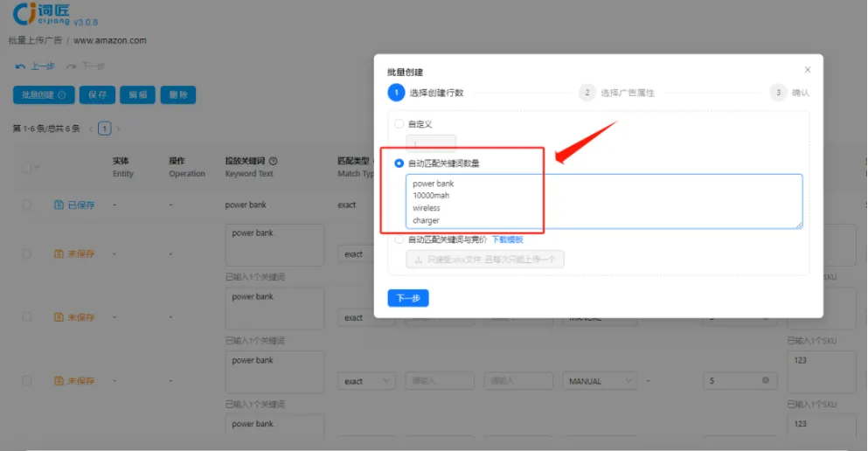Open the MANUAL dropdown in the last row
Image resolution: width=868 pixels, height=451 pixels.
[x=600, y=381]
